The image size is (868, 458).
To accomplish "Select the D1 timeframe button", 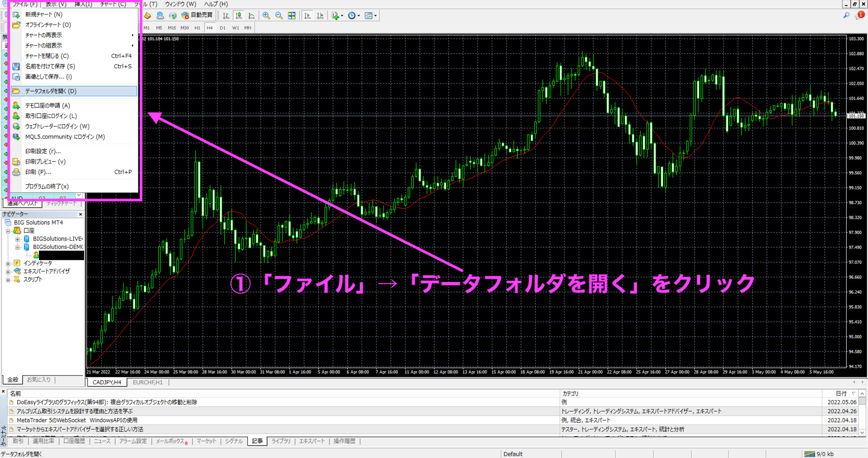I will (x=222, y=28).
